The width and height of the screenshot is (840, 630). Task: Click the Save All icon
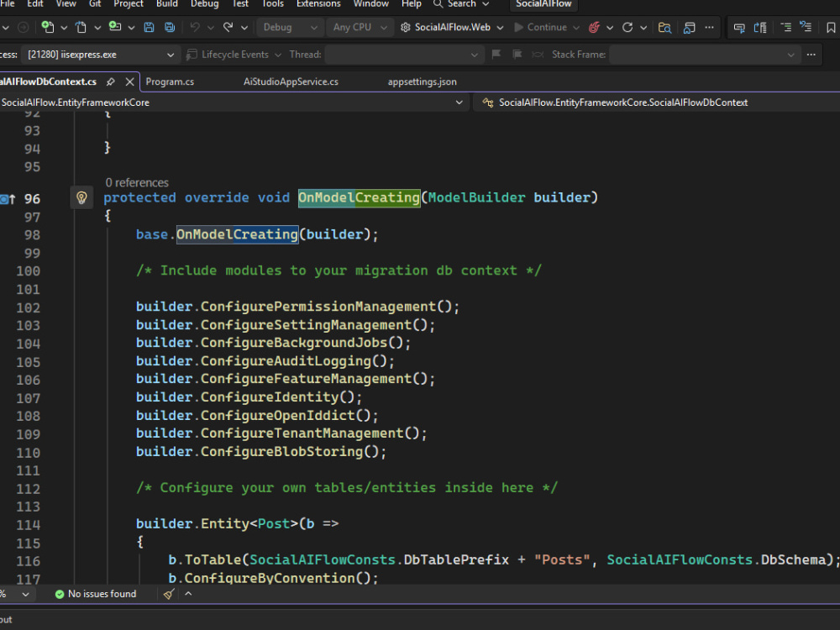point(170,28)
